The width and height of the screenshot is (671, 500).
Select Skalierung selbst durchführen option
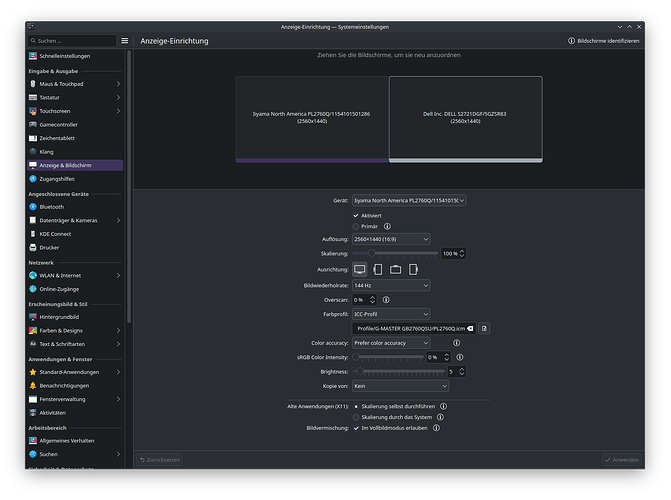coord(356,406)
